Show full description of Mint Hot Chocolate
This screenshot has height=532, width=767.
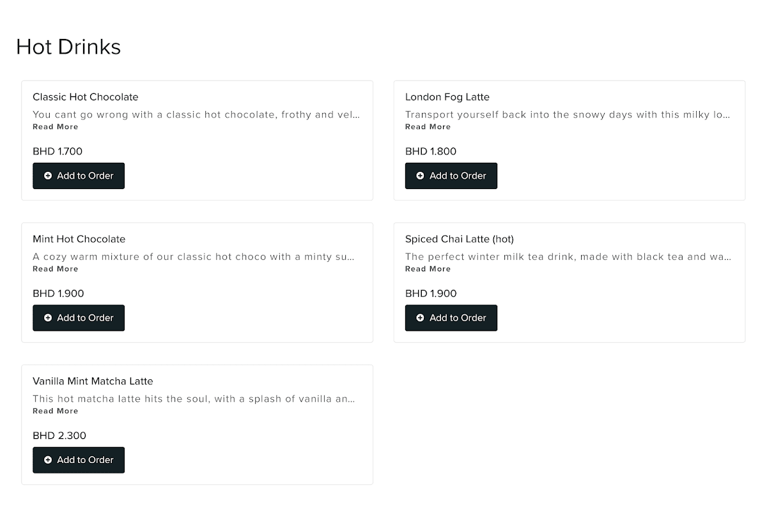tap(56, 269)
